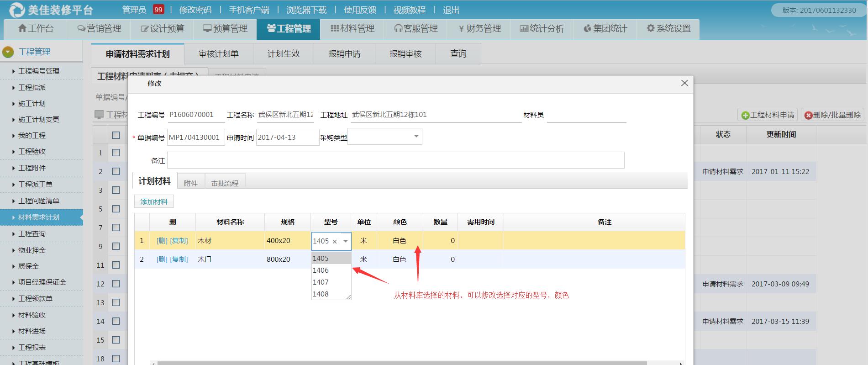Check the checkbox for row 12
This screenshot has width=868, height=365.
[x=116, y=284]
